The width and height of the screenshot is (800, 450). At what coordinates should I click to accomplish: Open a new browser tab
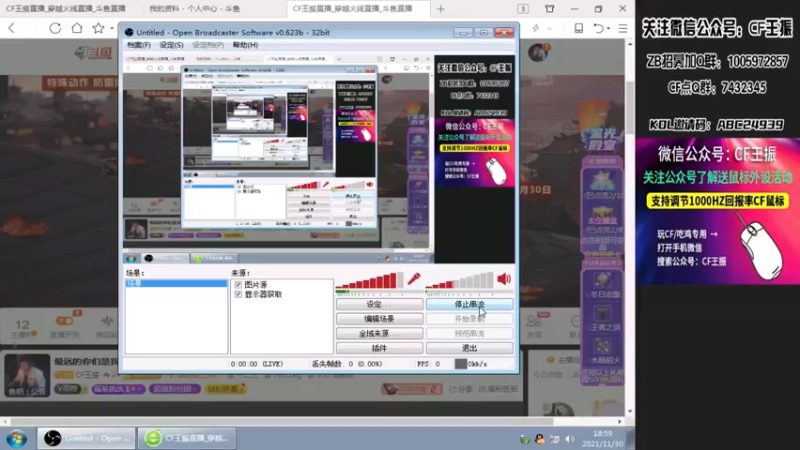(441, 9)
